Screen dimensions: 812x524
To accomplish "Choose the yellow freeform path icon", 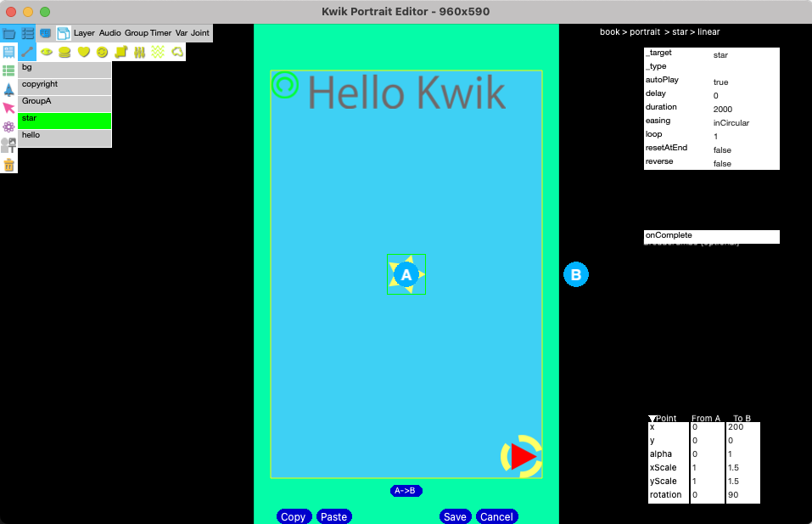I will tap(177, 52).
